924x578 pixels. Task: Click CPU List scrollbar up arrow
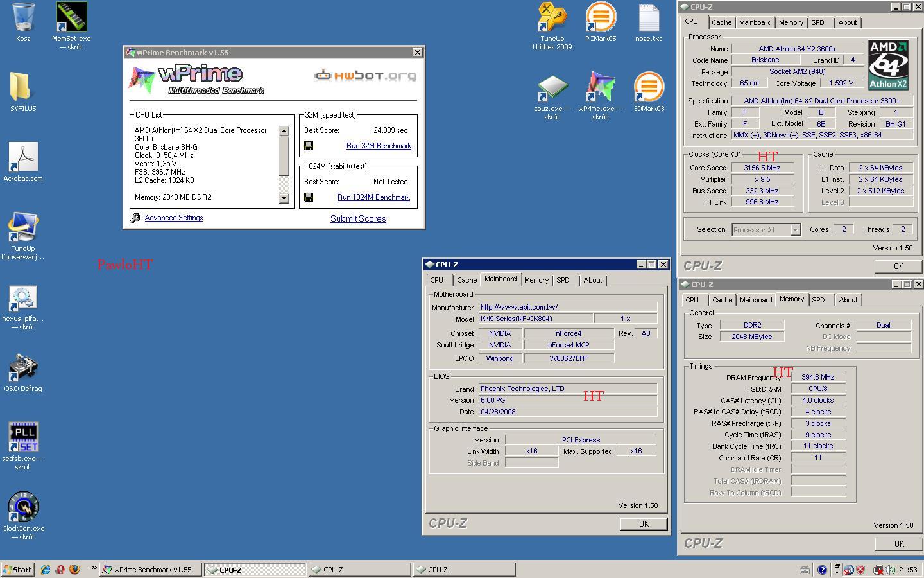284,131
